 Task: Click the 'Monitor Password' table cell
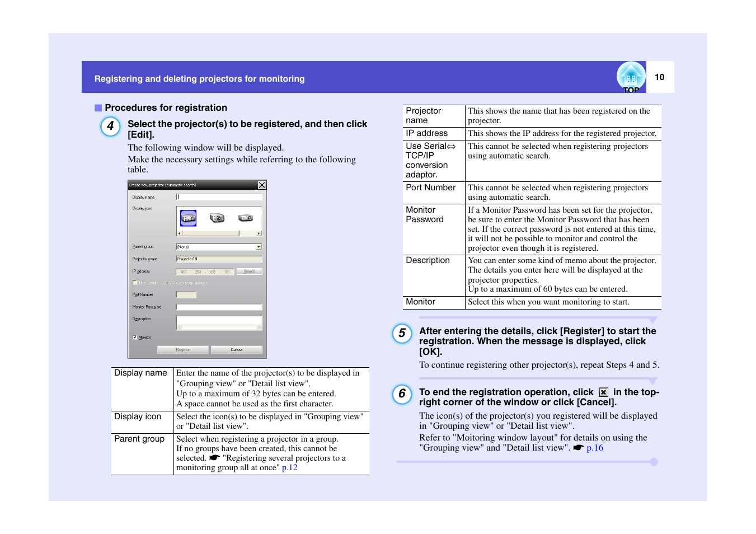[x=434, y=229]
